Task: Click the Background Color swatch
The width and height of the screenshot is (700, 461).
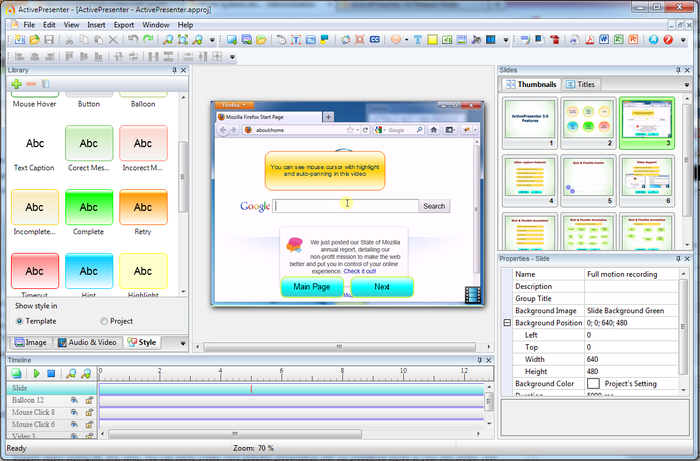Action: pyautogui.click(x=593, y=383)
